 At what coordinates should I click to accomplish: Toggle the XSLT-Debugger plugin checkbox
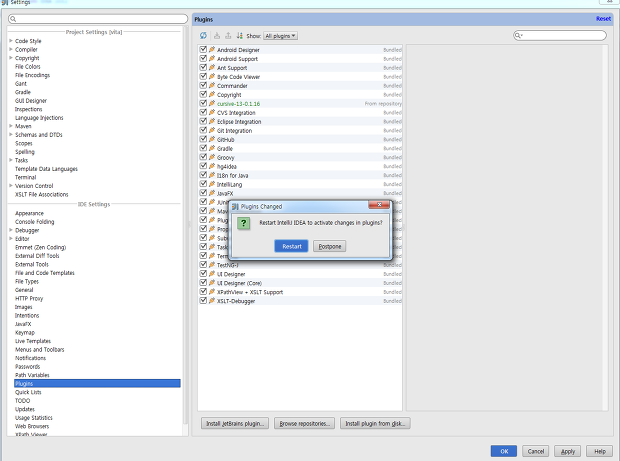tap(203, 300)
